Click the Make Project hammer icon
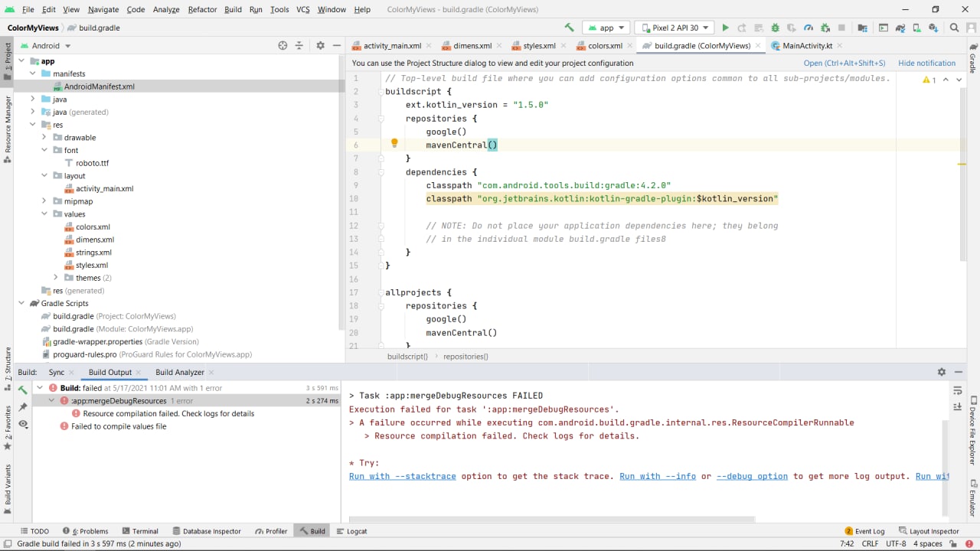980x551 pixels. (569, 28)
